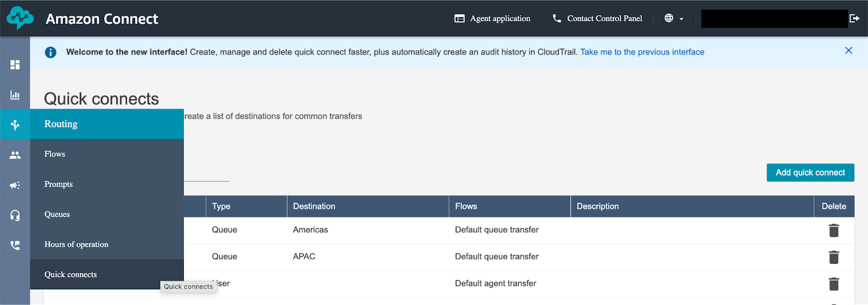Screen dimensions: 868x305
Task: Open the megaphone campaigns sidebar icon
Action: coord(15,186)
